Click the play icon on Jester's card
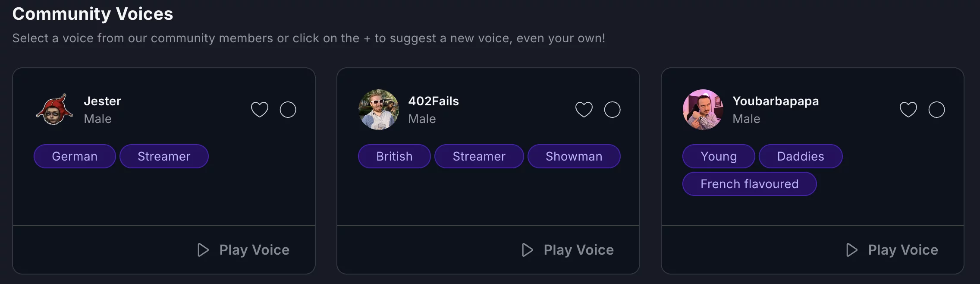Image resolution: width=980 pixels, height=284 pixels. (x=203, y=249)
